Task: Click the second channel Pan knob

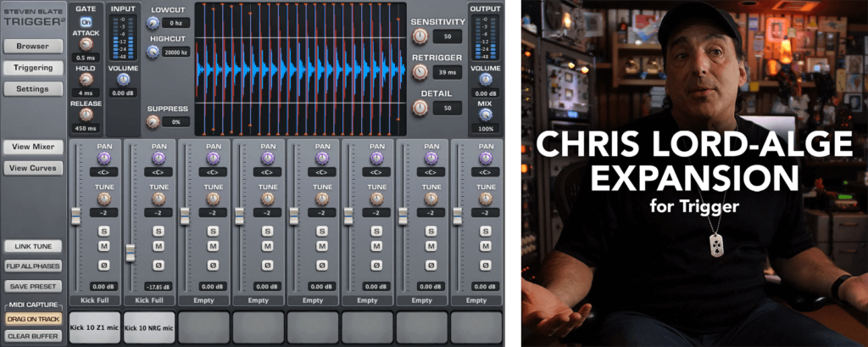Action: 159,159
